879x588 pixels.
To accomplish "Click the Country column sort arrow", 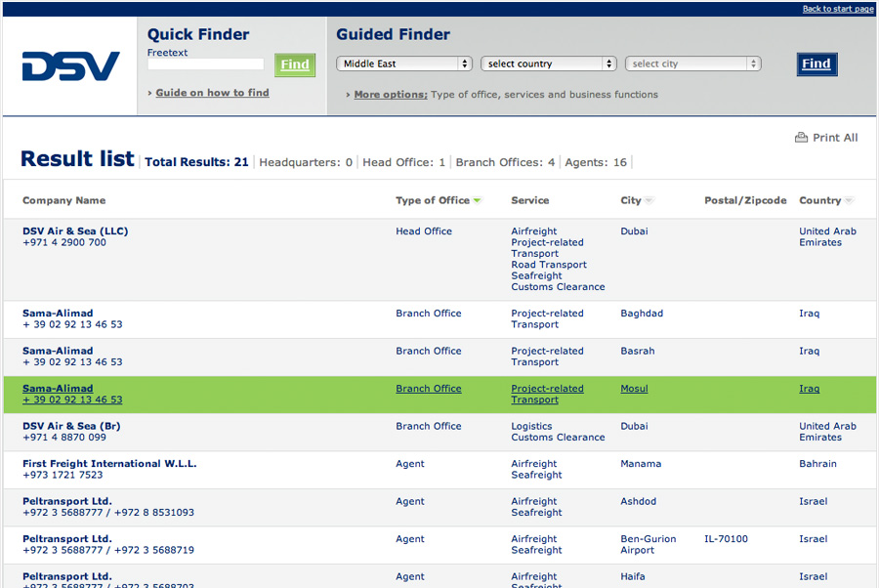I will [x=850, y=200].
